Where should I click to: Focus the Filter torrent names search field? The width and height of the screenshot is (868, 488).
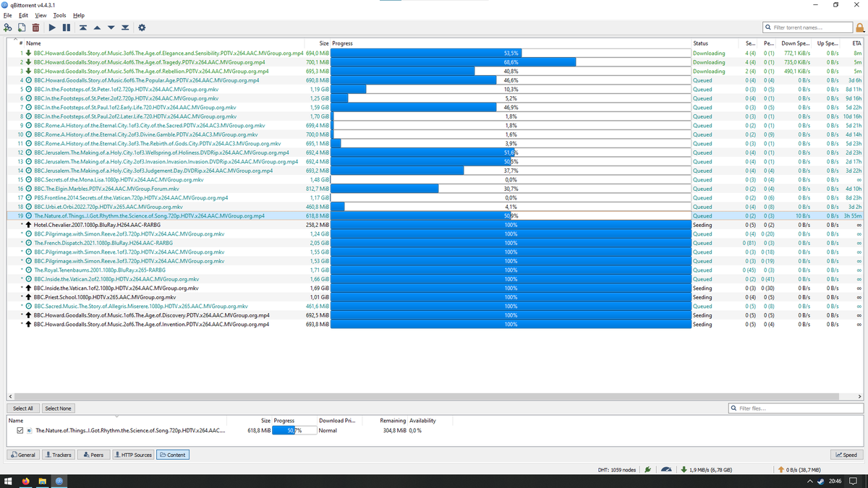tap(808, 27)
